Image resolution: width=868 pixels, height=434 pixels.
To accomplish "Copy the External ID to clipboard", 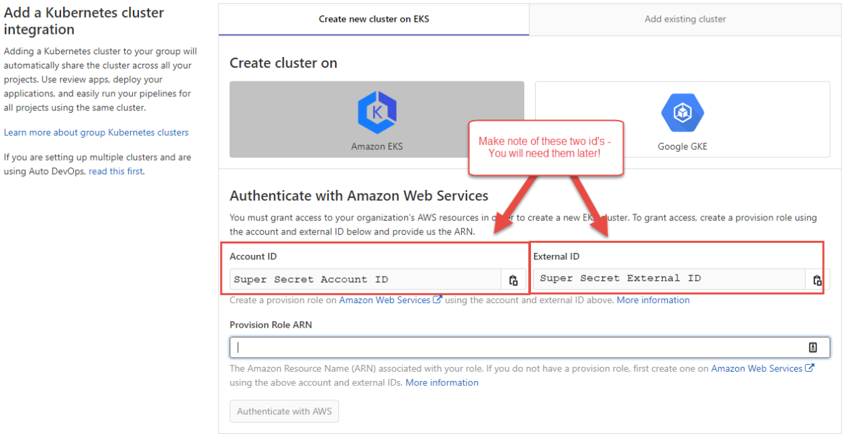I will pos(817,279).
